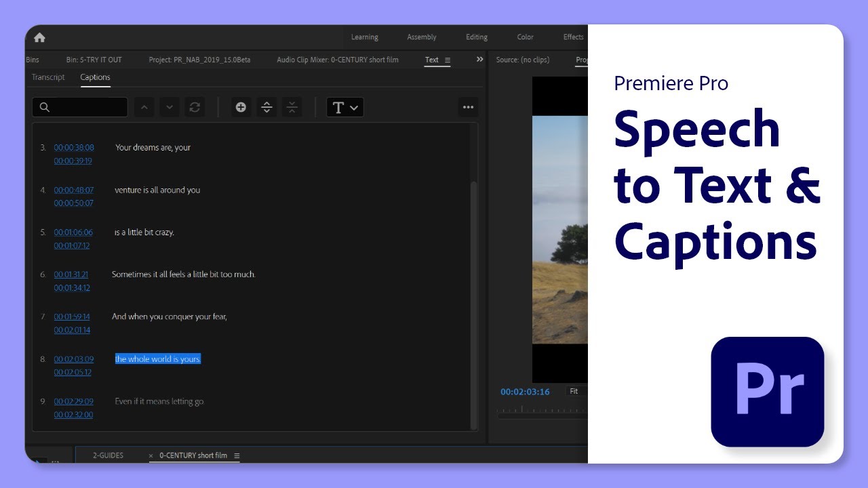Select caption "Even if it means letting go."
This screenshot has width=868, height=488.
click(x=159, y=401)
